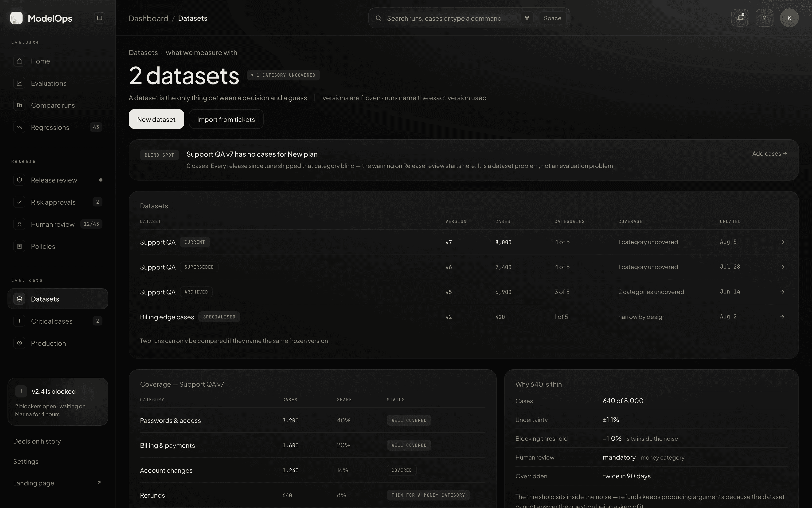Click the Regressions 43 count badge
This screenshot has height=508, width=812.
coord(96,127)
